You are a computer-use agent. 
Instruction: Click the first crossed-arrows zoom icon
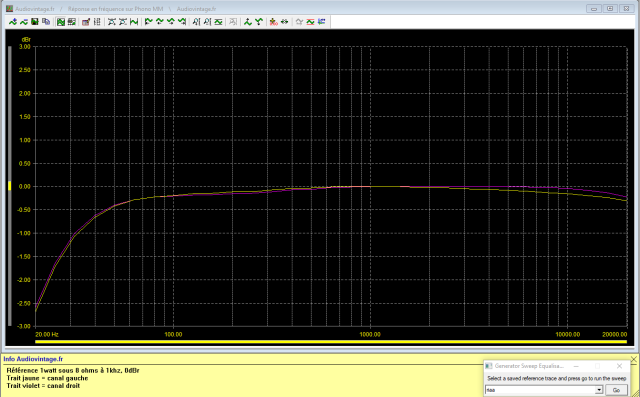tap(111, 22)
